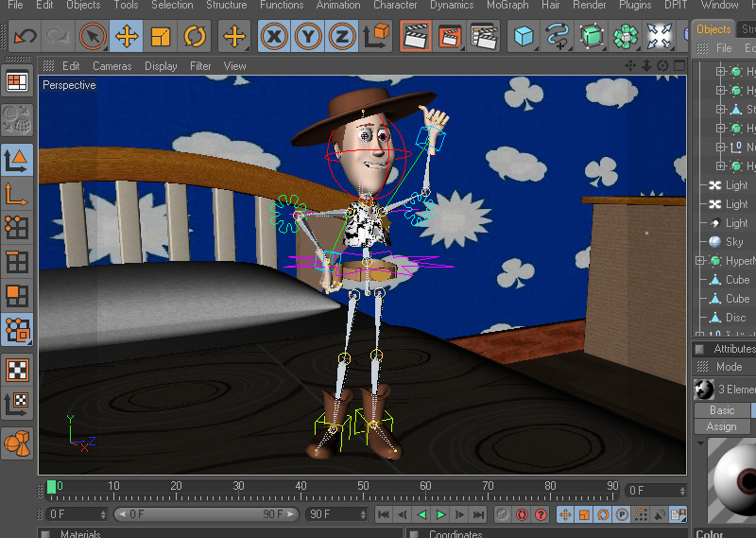Screen dimensions: 756x538
Task: Select the Rotate tool in toolbar
Action: [195, 36]
